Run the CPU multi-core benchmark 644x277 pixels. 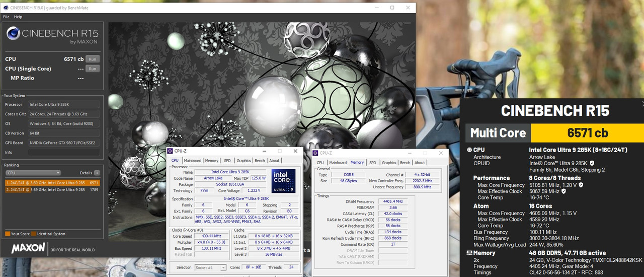point(93,59)
